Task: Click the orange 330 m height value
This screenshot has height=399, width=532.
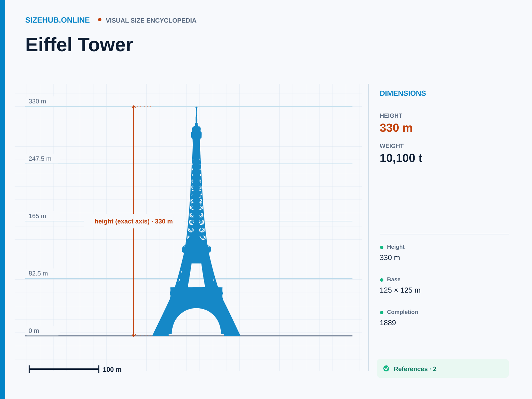Action: pos(396,128)
